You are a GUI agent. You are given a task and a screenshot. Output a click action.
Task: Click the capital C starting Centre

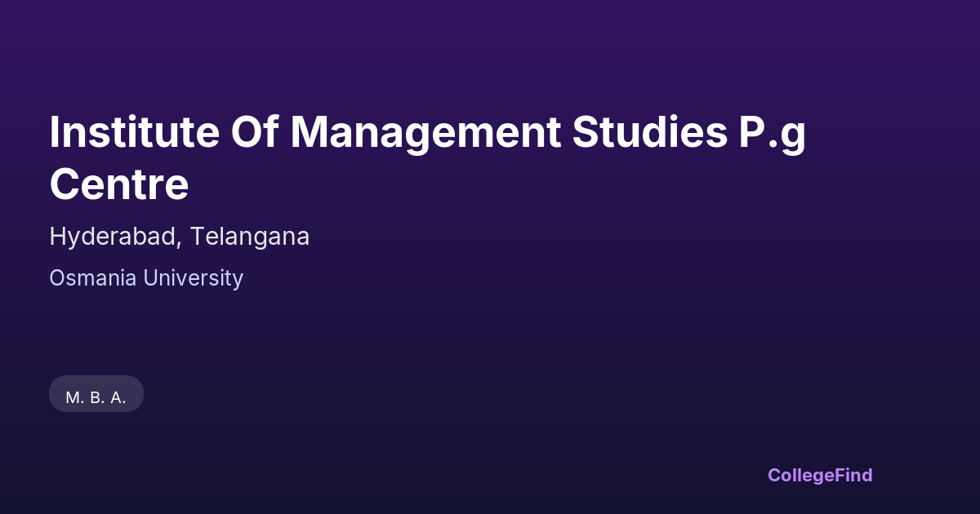pyautogui.click(x=64, y=184)
